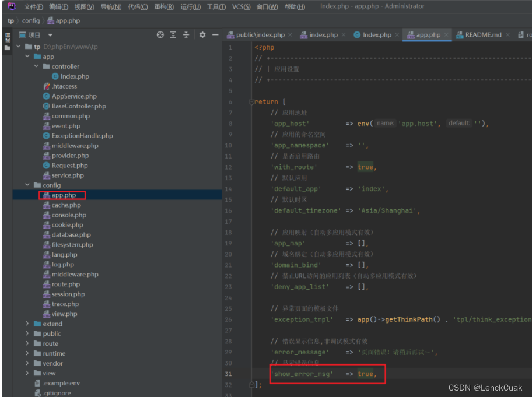Image resolution: width=532 pixels, height=397 pixels.
Task: Open the 视图(V) menu
Action: (x=84, y=6)
